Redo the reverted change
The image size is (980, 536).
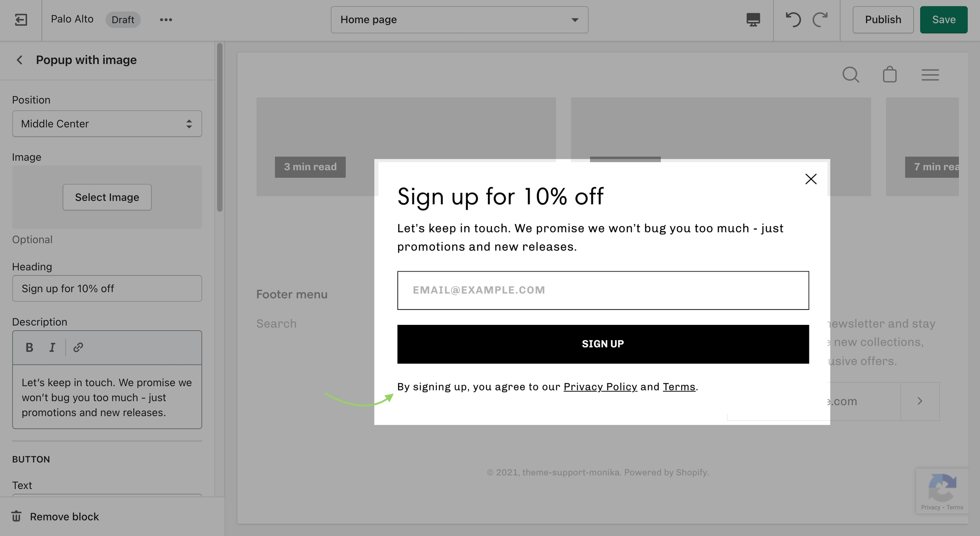point(820,20)
